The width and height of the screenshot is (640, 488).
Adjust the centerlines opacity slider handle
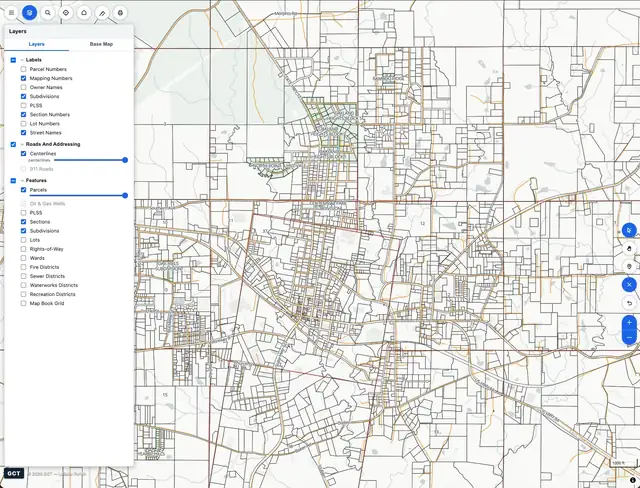[125, 160]
